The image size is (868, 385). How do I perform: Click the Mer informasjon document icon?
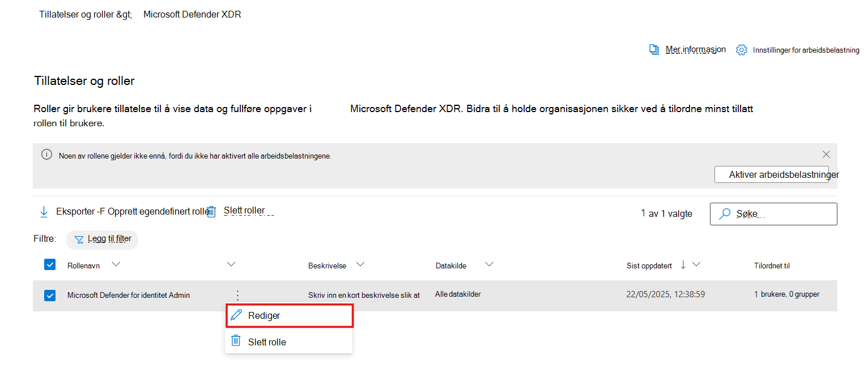(654, 50)
